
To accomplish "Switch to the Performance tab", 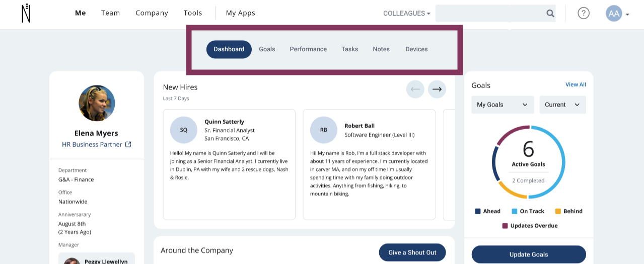I will tap(308, 49).
